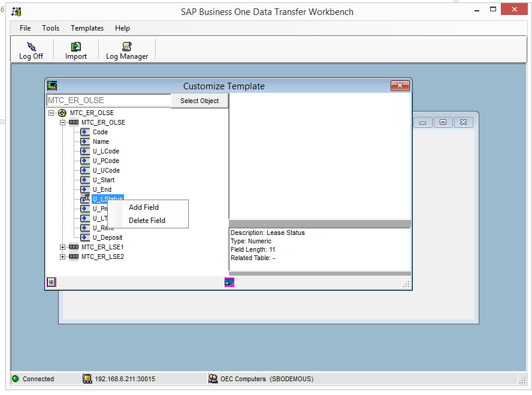This screenshot has height=395, width=532.
Task: Collapse the root MTC_ER_OLSE tree node
Action: (x=52, y=113)
